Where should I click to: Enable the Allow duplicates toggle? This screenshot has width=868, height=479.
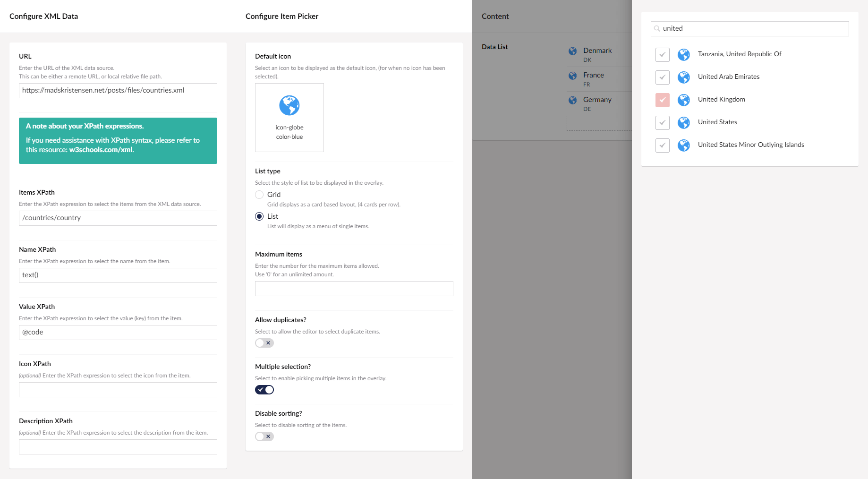(264, 343)
